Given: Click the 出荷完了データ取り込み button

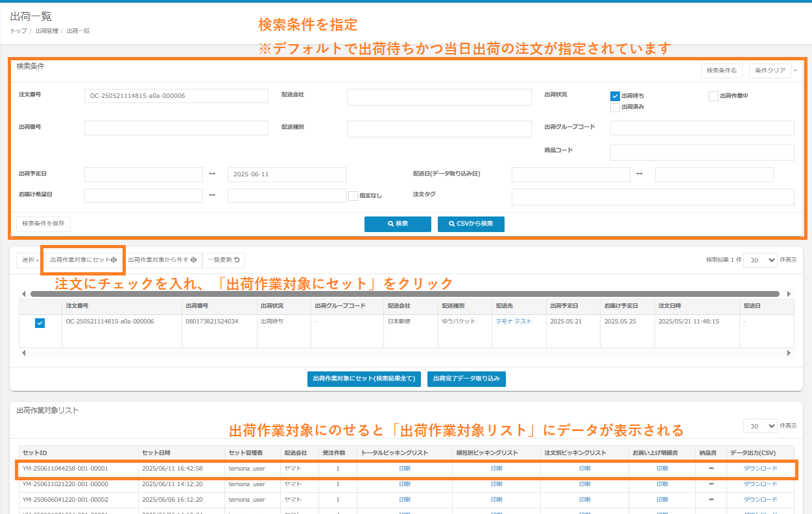Looking at the screenshot, I should point(466,379).
